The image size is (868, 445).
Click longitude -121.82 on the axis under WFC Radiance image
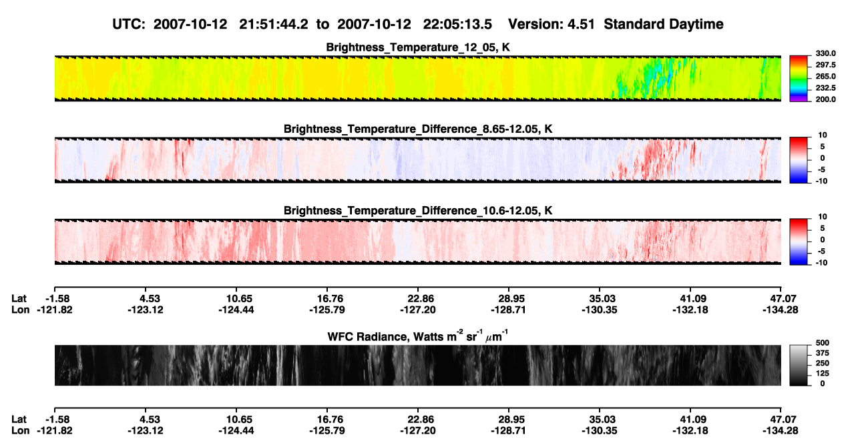click(x=54, y=430)
